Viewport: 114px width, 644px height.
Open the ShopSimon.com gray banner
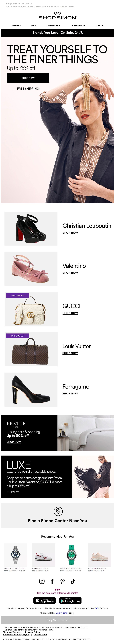57,620
